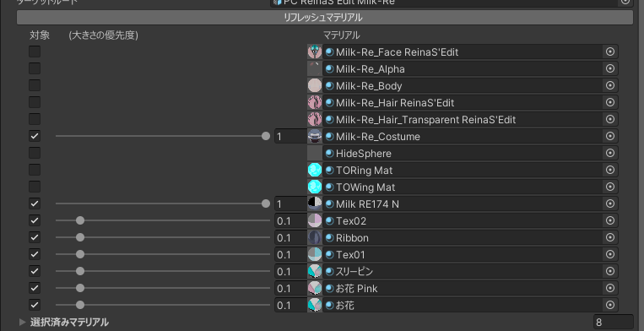Open object picker for Milk-Re_Body

(x=610, y=86)
